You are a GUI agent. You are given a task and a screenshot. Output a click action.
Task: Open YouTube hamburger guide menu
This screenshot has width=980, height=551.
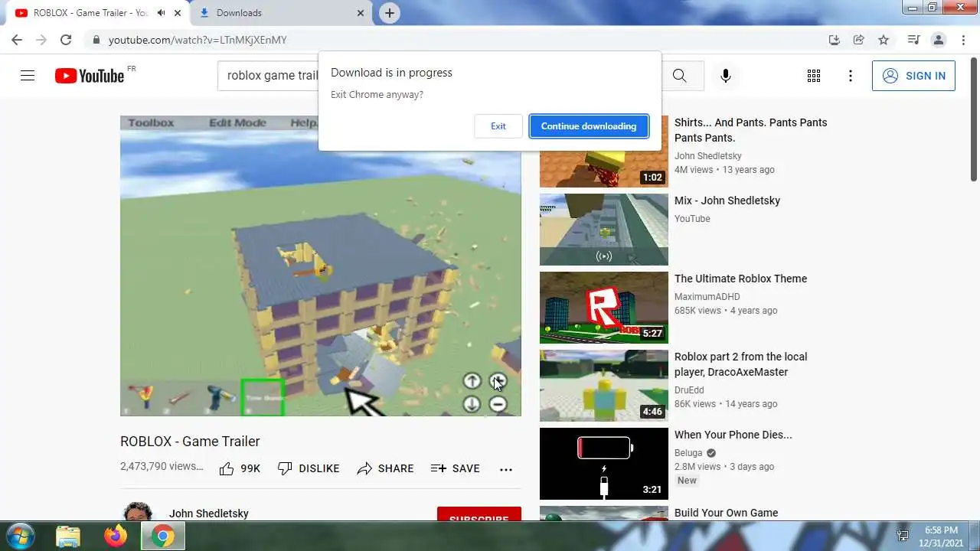point(28,76)
